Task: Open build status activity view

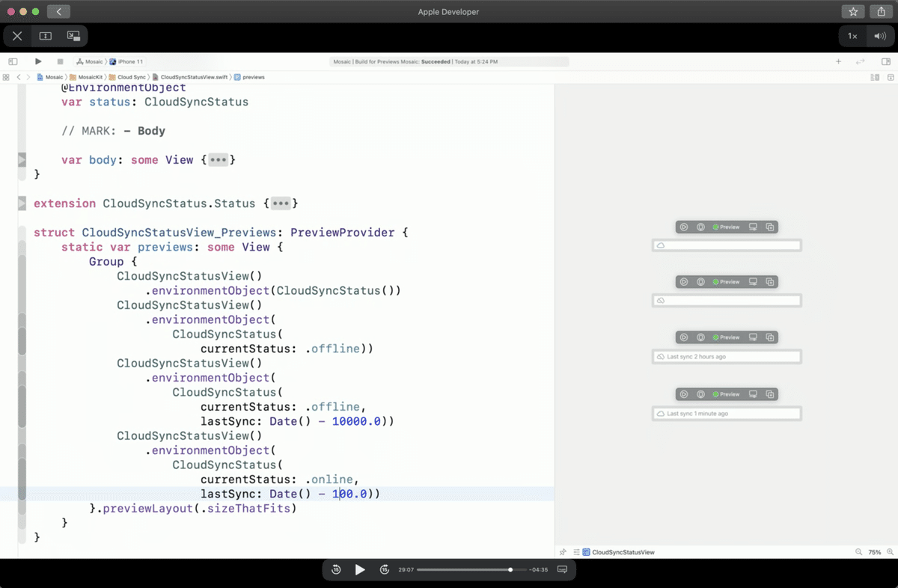Action: tap(448, 61)
